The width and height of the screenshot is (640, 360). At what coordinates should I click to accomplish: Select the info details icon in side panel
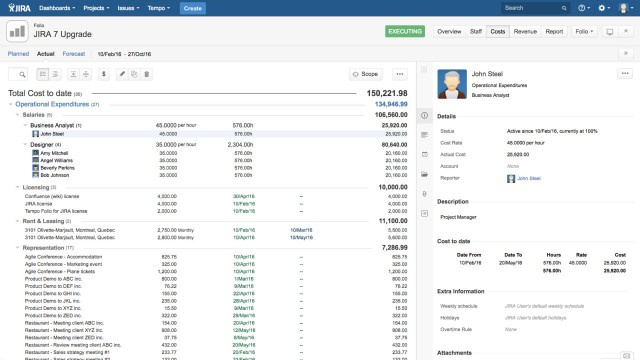(424, 116)
